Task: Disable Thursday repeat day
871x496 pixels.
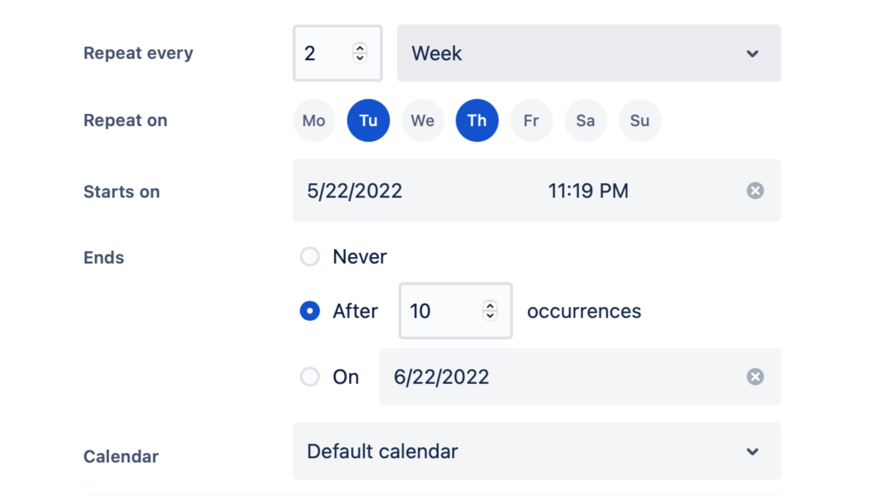Action: 477,121
